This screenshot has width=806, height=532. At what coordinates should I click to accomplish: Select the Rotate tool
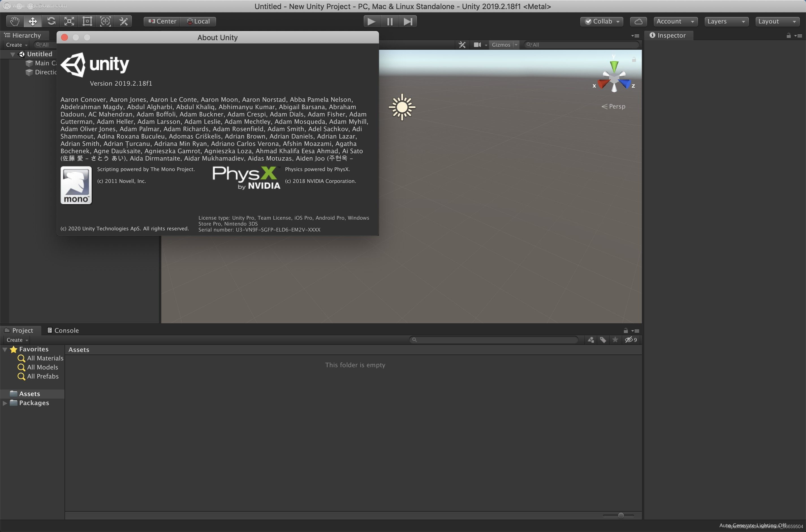51,21
